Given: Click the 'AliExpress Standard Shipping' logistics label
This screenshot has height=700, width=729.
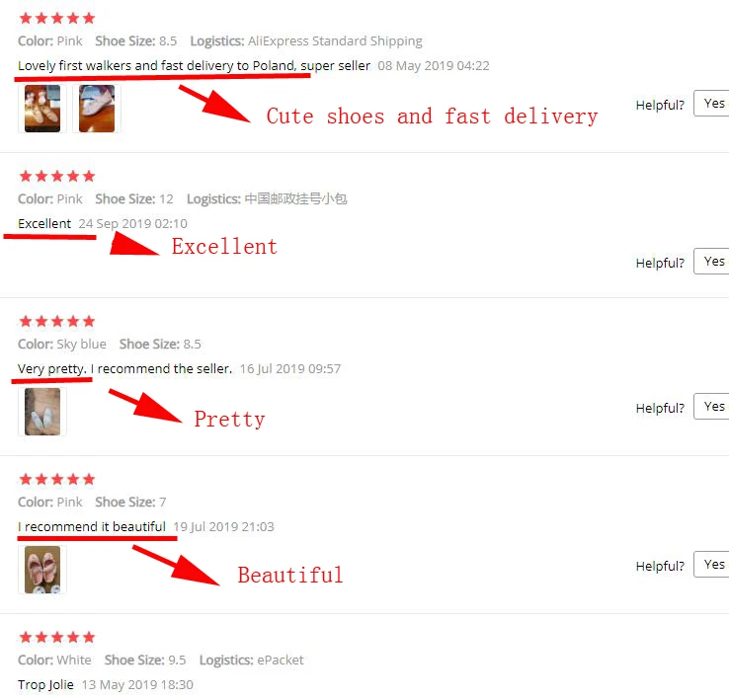Looking at the screenshot, I should (x=335, y=40).
